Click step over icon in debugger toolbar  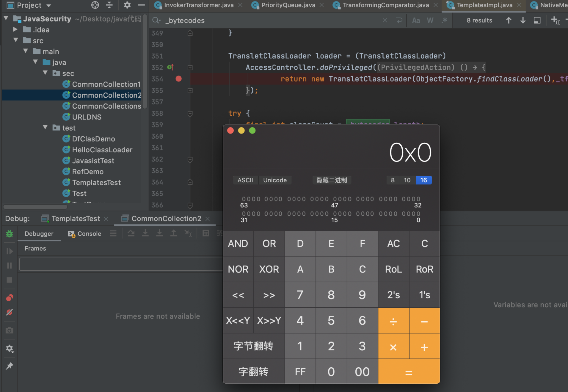coord(131,233)
